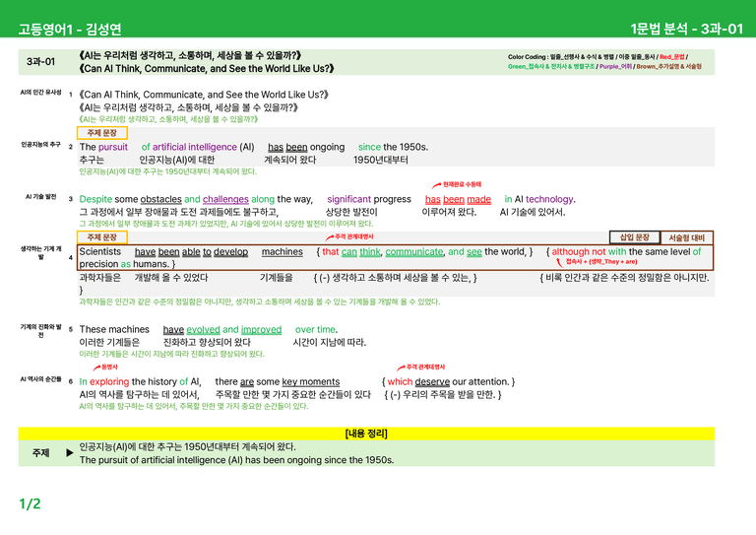Screen dimensions: 756x535
Task: Click header text 1문법 분석 - 3과-01
Action: (x=686, y=29)
